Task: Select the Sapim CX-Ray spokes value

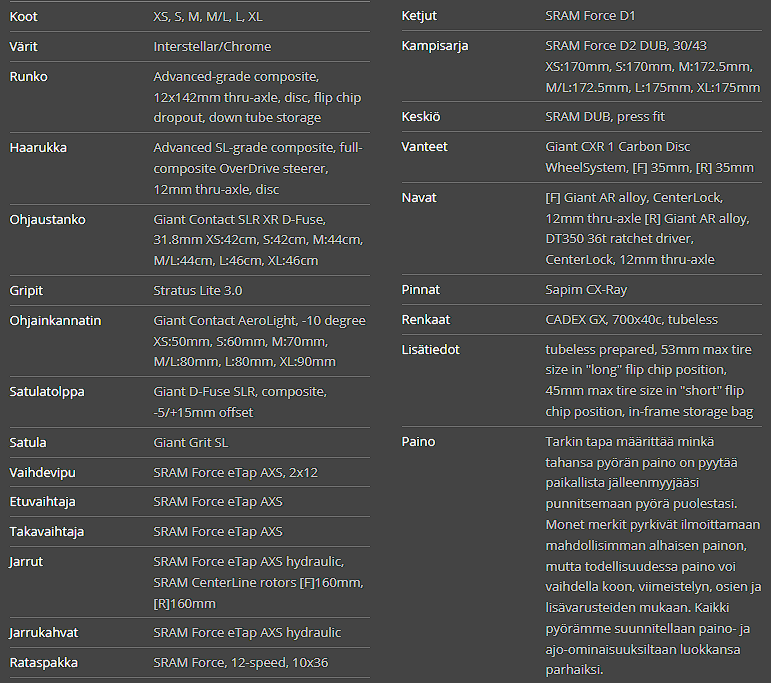Action: point(586,290)
